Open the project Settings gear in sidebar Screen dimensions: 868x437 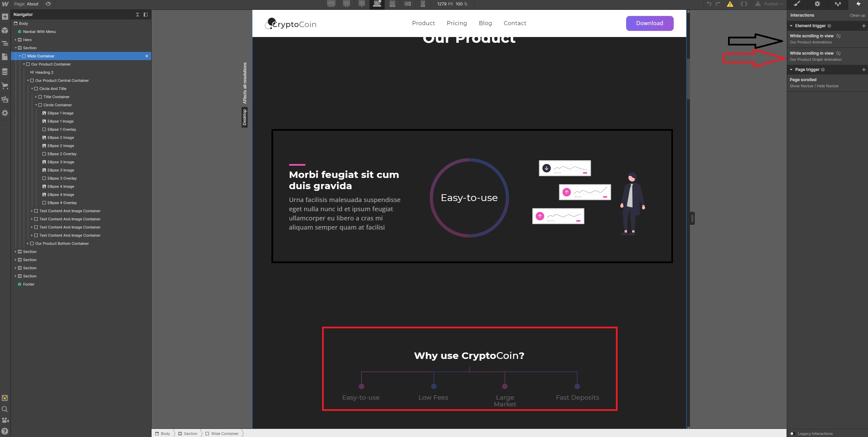coord(5,113)
